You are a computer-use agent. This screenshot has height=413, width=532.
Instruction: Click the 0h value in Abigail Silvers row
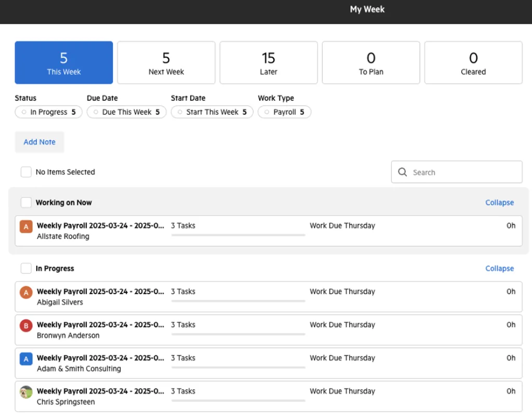coord(511,291)
